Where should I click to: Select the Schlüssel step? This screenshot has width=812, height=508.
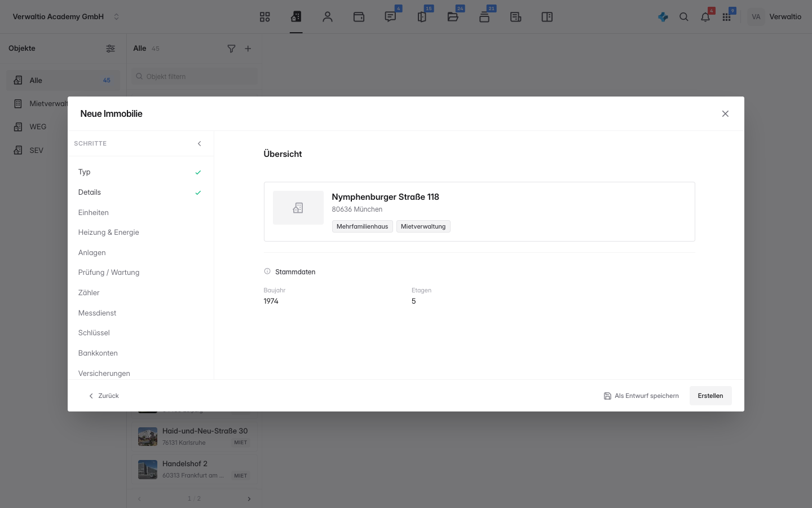point(140,333)
